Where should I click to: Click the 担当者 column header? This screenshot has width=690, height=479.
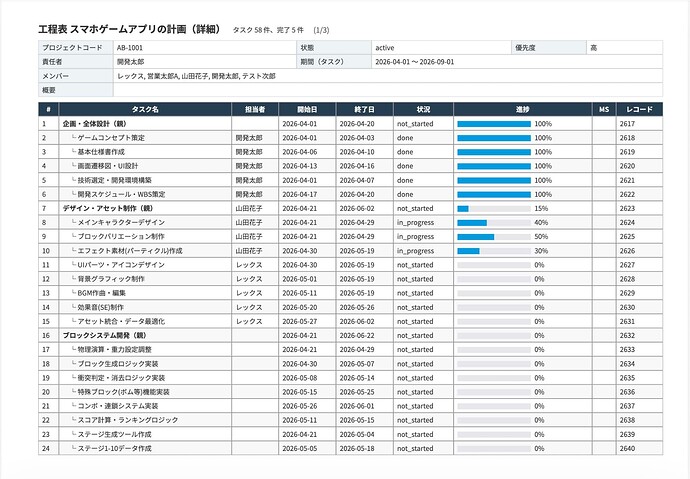click(255, 110)
